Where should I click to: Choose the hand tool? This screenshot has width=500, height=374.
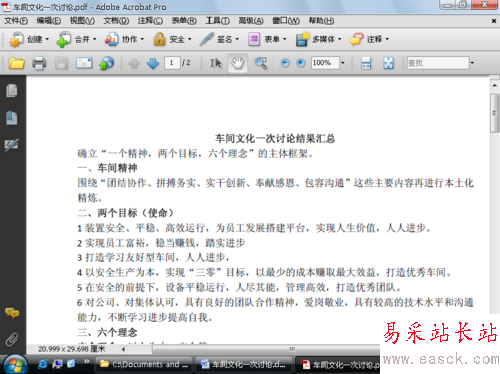[237, 63]
